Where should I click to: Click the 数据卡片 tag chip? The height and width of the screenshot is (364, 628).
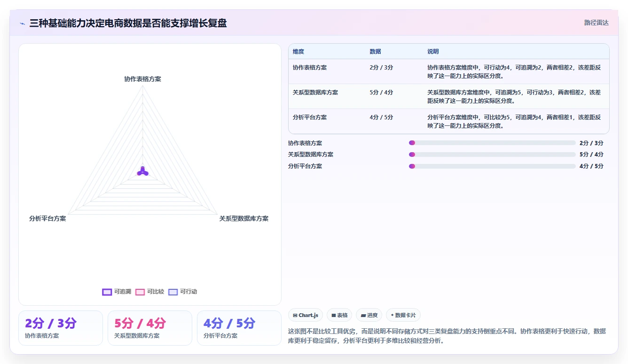403,315
